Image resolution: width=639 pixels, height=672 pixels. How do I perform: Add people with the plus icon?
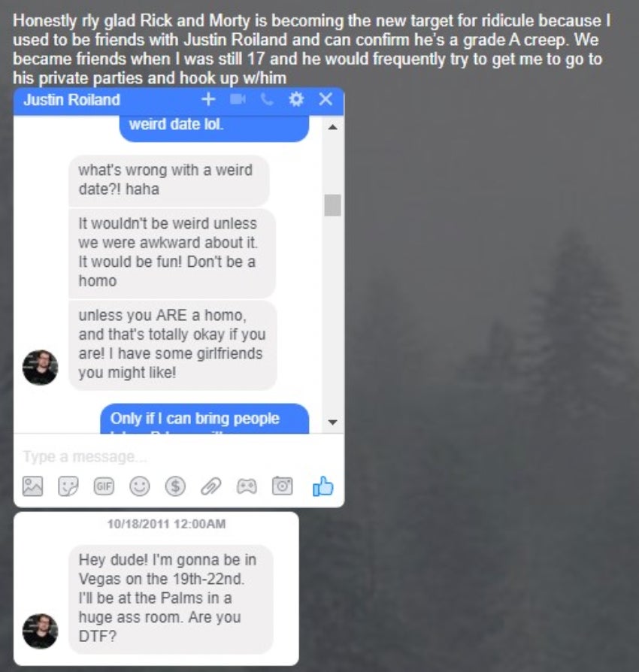[207, 99]
